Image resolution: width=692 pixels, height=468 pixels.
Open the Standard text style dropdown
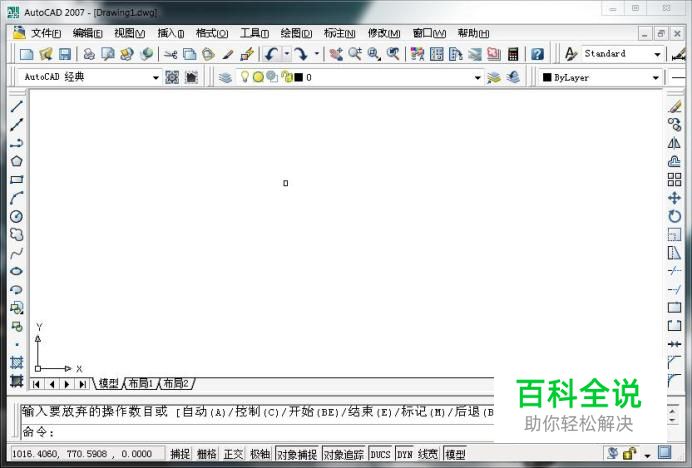tap(657, 54)
